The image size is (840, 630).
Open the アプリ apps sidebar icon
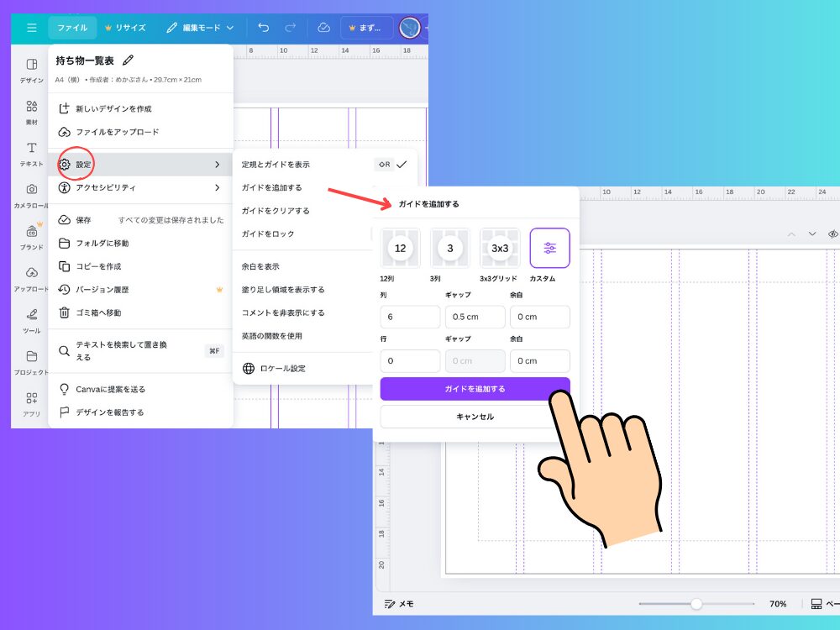[x=32, y=403]
